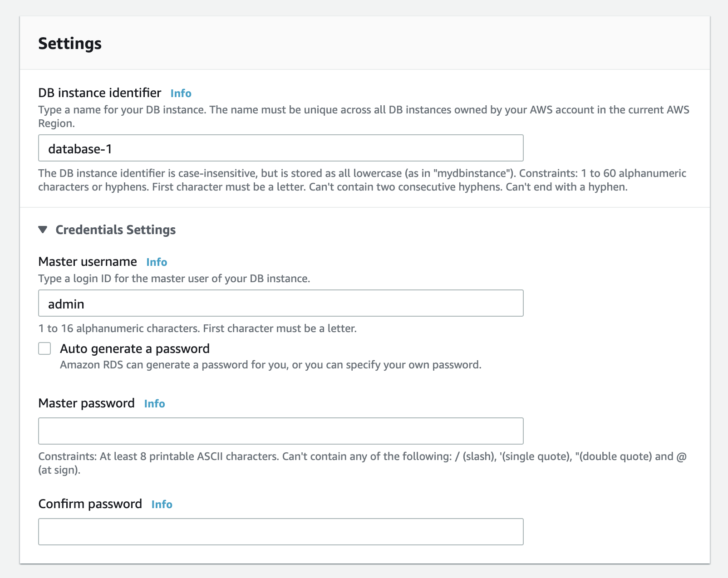The width and height of the screenshot is (728, 578).
Task: Focus the empty Master password field
Action: [281, 431]
